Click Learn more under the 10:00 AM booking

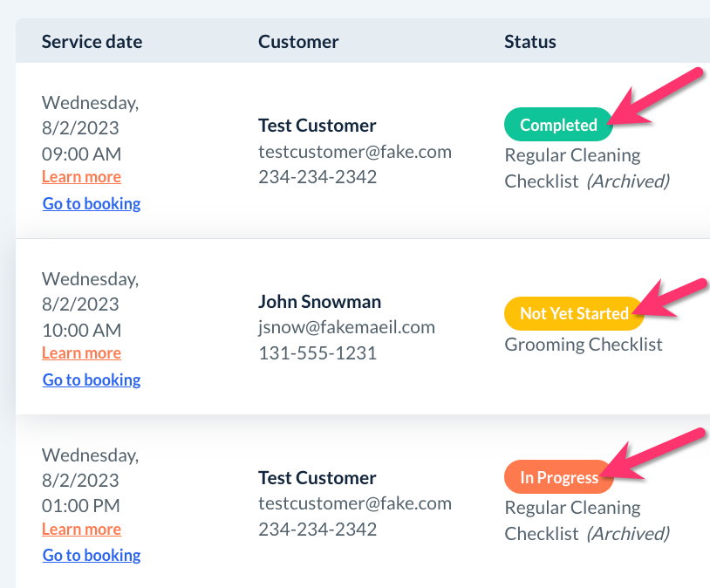(81, 353)
